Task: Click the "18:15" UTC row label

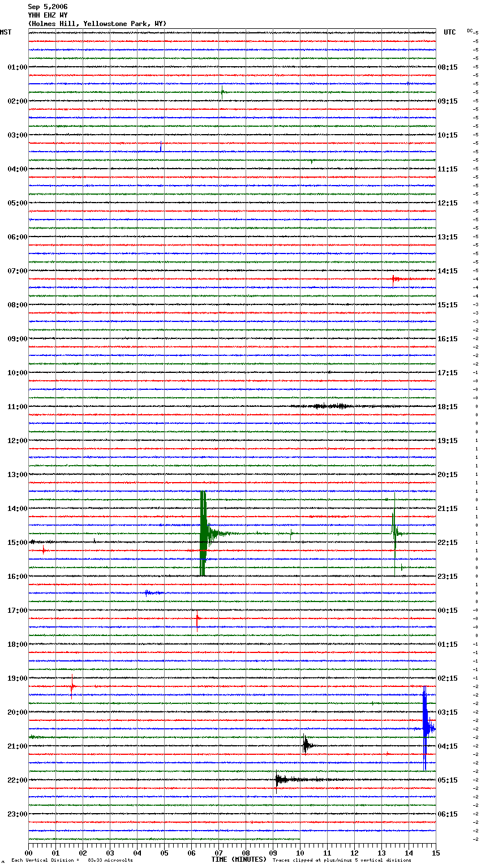Action: point(448,407)
